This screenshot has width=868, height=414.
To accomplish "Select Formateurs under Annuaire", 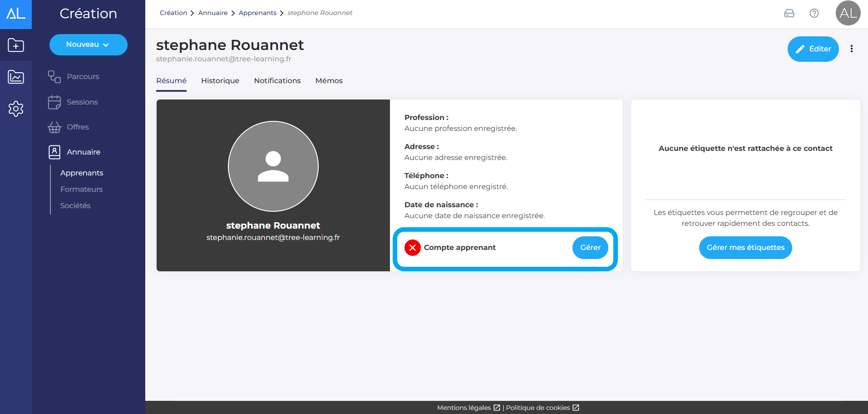I will [x=81, y=189].
